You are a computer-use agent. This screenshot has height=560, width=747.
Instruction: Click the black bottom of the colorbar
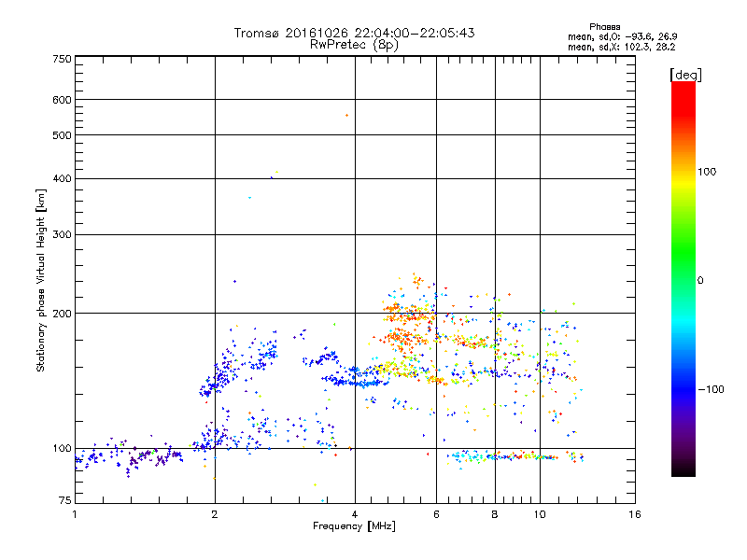click(x=684, y=469)
